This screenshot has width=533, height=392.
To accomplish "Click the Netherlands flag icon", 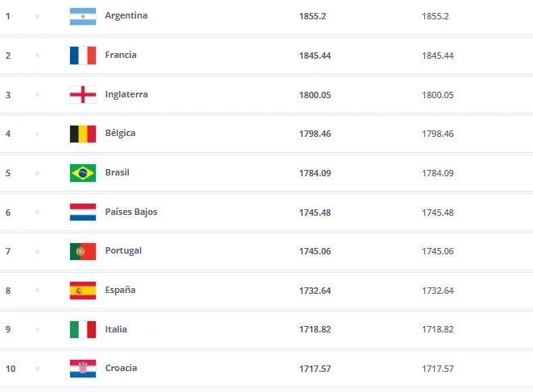I will (x=83, y=212).
